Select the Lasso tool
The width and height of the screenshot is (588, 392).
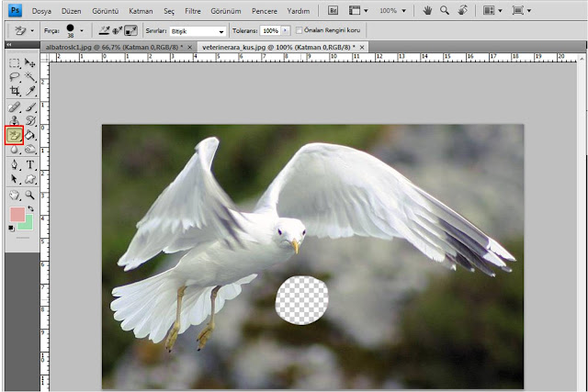pyautogui.click(x=15, y=78)
